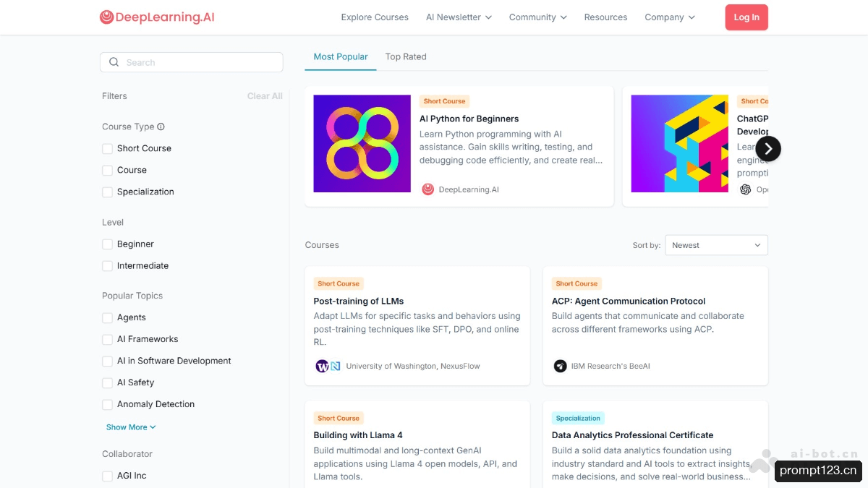Screen dimensions: 868x488
Task: Open the Data Analytics Professional Certificate
Action: (x=633, y=435)
